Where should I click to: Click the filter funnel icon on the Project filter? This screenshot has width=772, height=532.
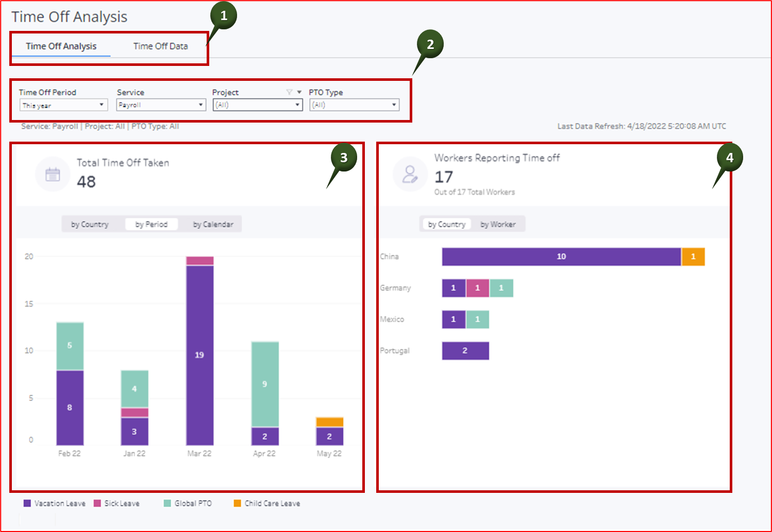point(289,91)
